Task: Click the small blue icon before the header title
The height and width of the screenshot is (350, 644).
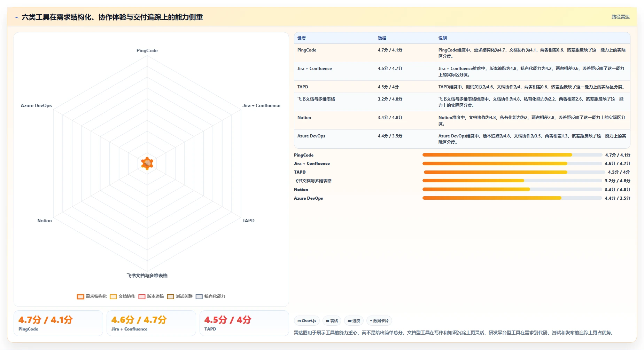Action: (16, 17)
